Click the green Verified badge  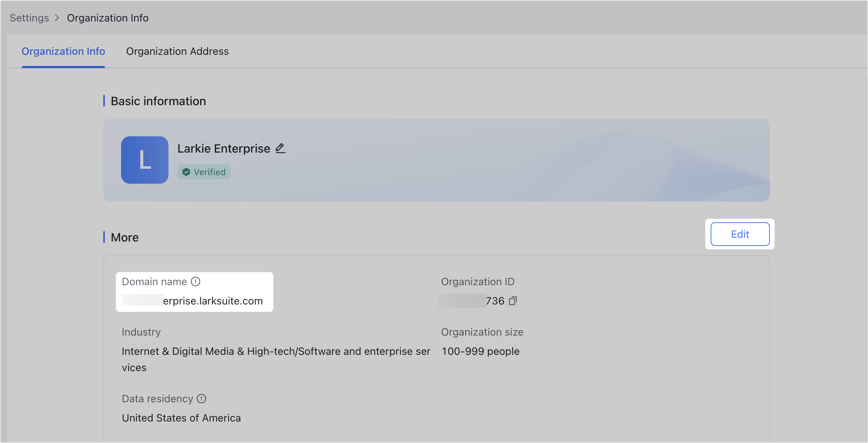click(204, 172)
